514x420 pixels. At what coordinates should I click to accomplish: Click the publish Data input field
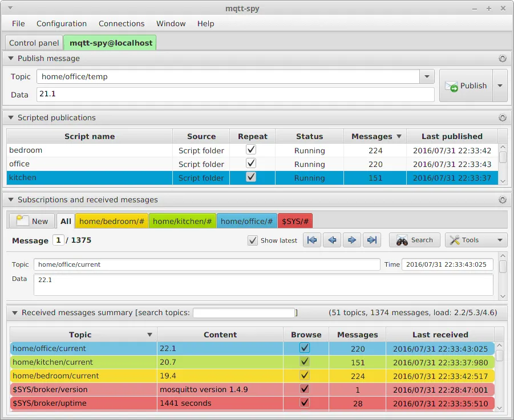pyautogui.click(x=236, y=94)
